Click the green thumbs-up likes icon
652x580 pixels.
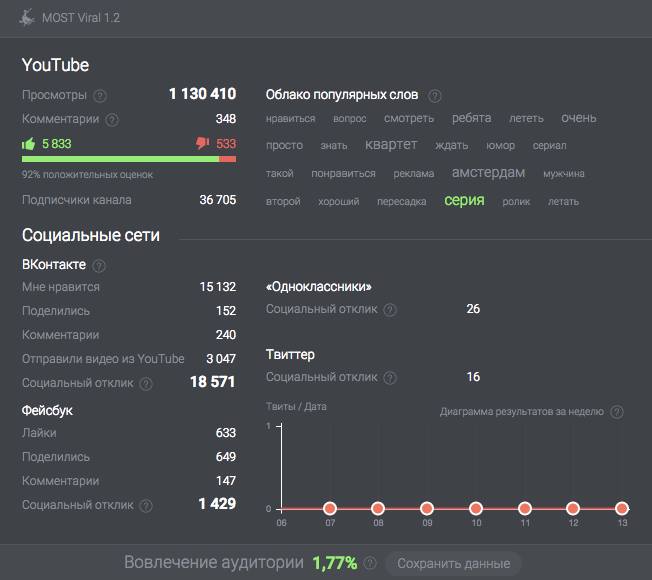[x=28, y=144]
